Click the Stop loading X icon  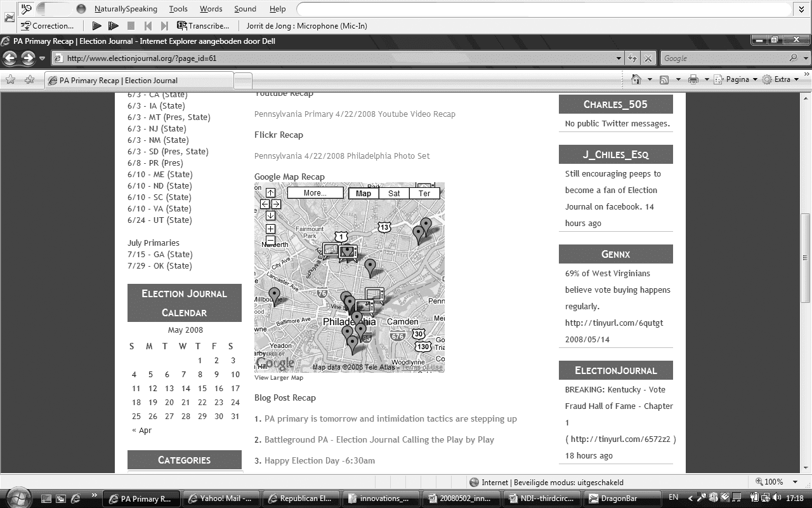pos(648,58)
